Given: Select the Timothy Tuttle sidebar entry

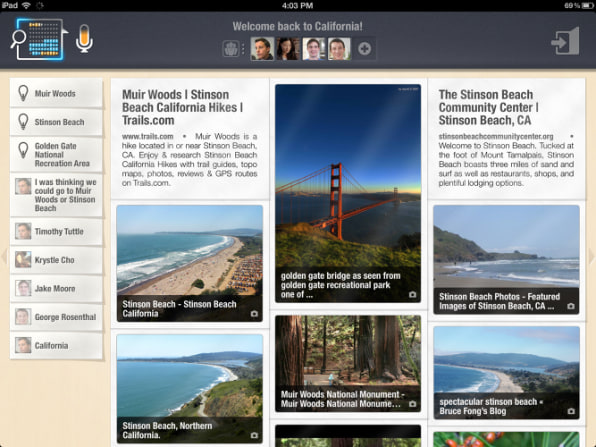Looking at the screenshot, I should [x=57, y=231].
